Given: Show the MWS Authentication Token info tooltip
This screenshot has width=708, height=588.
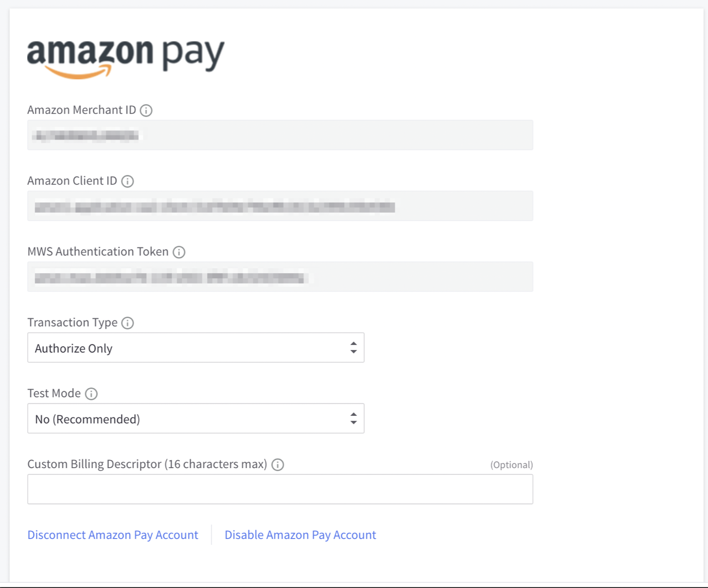Looking at the screenshot, I should (179, 252).
